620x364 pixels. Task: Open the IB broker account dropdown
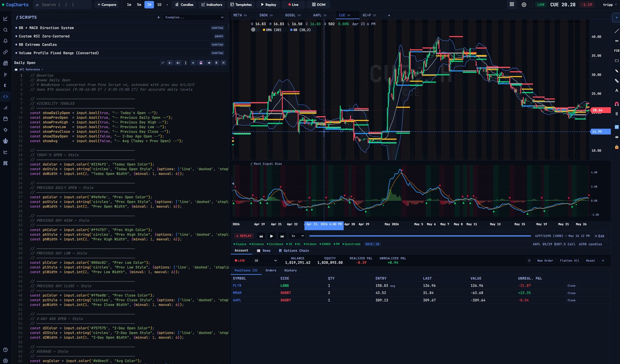[x=265, y=261]
